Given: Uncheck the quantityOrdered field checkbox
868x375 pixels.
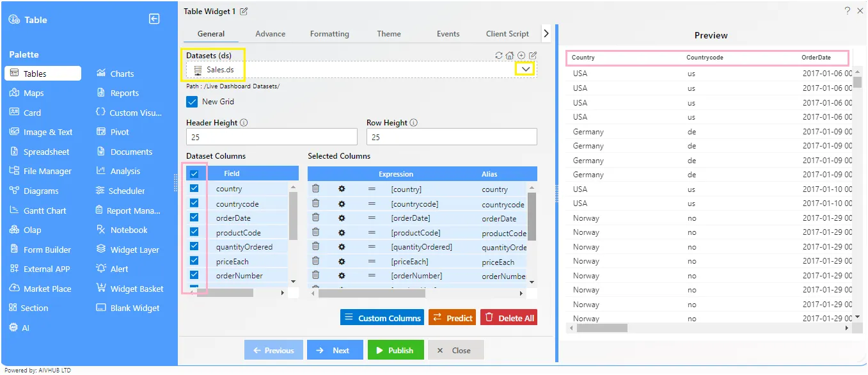Looking at the screenshot, I should (x=194, y=246).
